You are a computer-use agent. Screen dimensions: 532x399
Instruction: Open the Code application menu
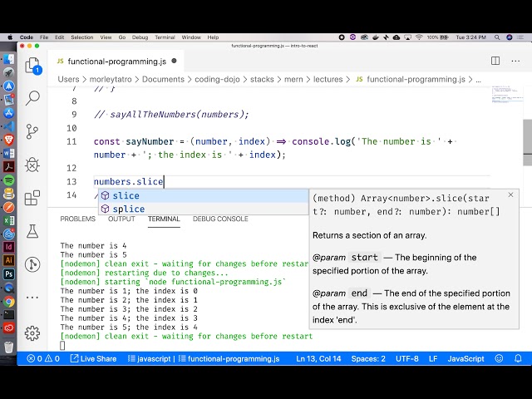click(x=26, y=37)
